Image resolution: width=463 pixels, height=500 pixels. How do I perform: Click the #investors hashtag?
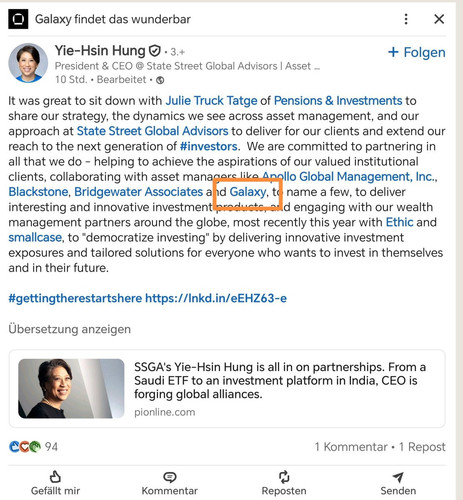209,146
